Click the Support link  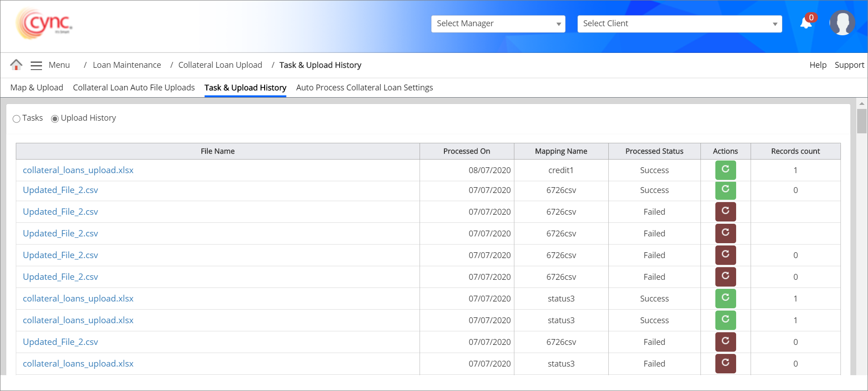849,65
